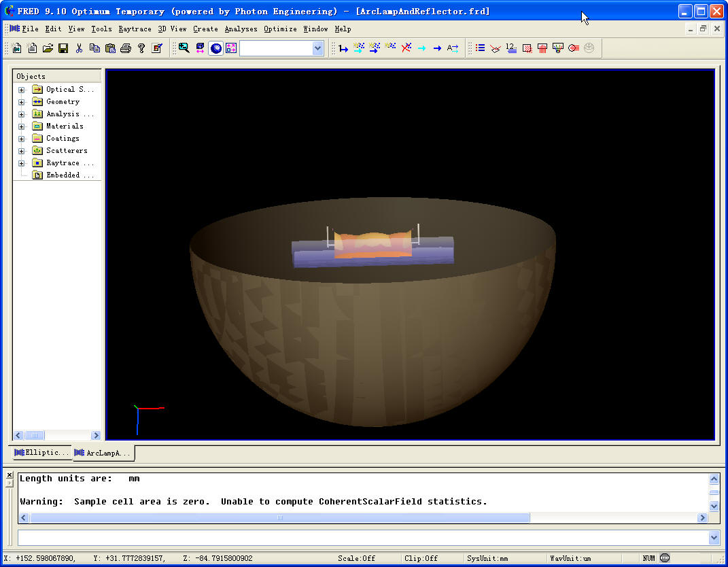The width and height of the screenshot is (728, 567).
Task: Click the Trace and Render blue arrow icon
Action: (x=343, y=48)
